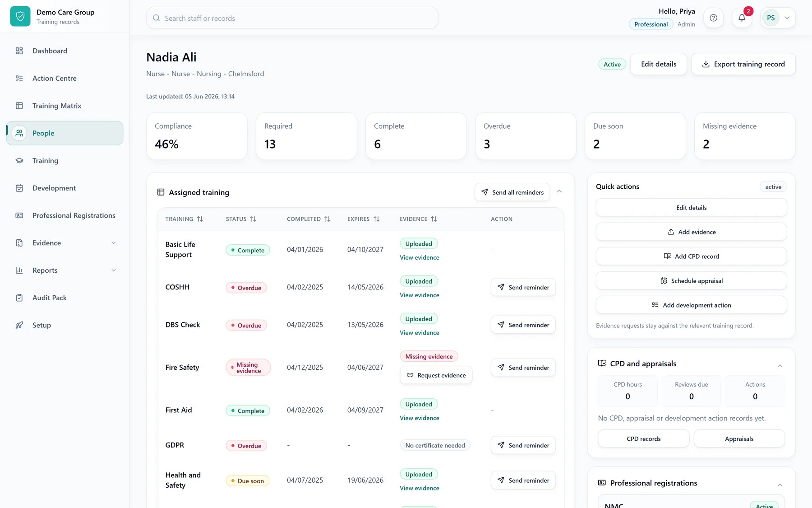The width and height of the screenshot is (812, 508).
Task: View evidence for Basic Life Support
Action: pyautogui.click(x=419, y=257)
